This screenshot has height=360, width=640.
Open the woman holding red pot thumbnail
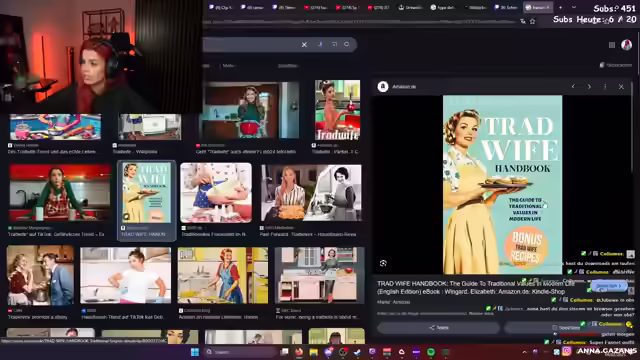[x=249, y=110]
